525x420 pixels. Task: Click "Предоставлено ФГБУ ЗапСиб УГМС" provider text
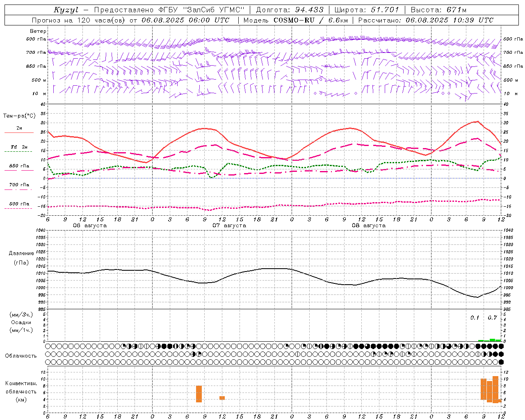click(169, 10)
